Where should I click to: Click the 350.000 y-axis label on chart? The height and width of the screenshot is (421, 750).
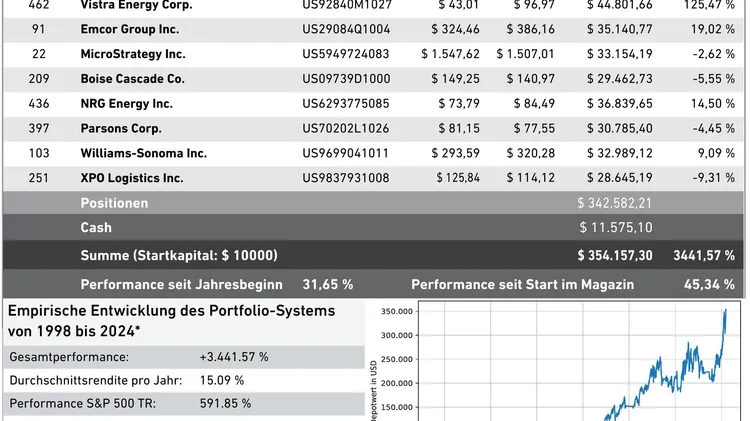[397, 311]
